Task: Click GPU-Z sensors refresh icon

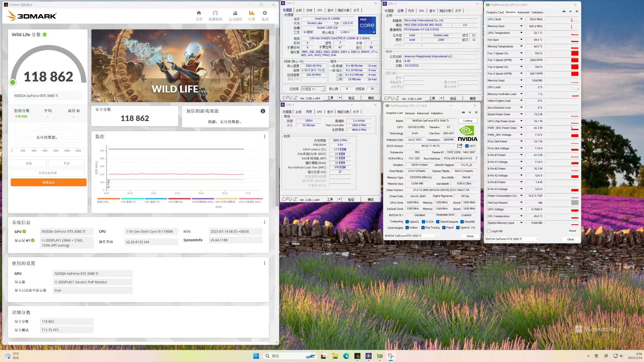Action: 570,12
